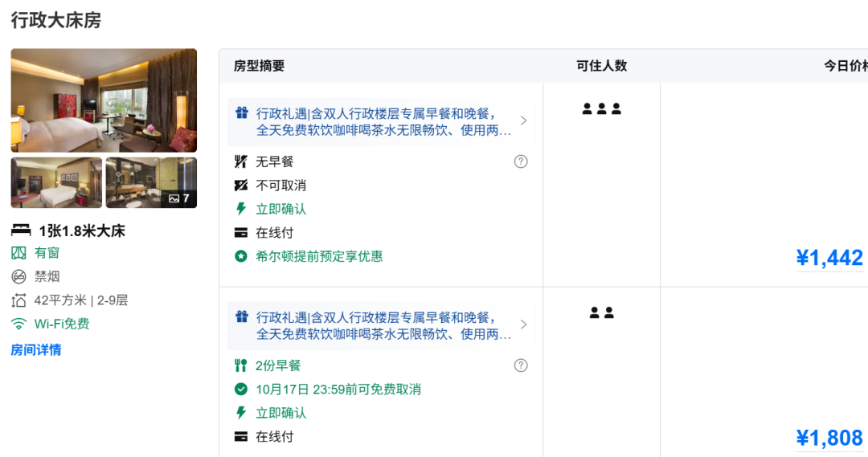Click the help icon beside 2份早餐
The width and height of the screenshot is (868, 457).
point(521,365)
